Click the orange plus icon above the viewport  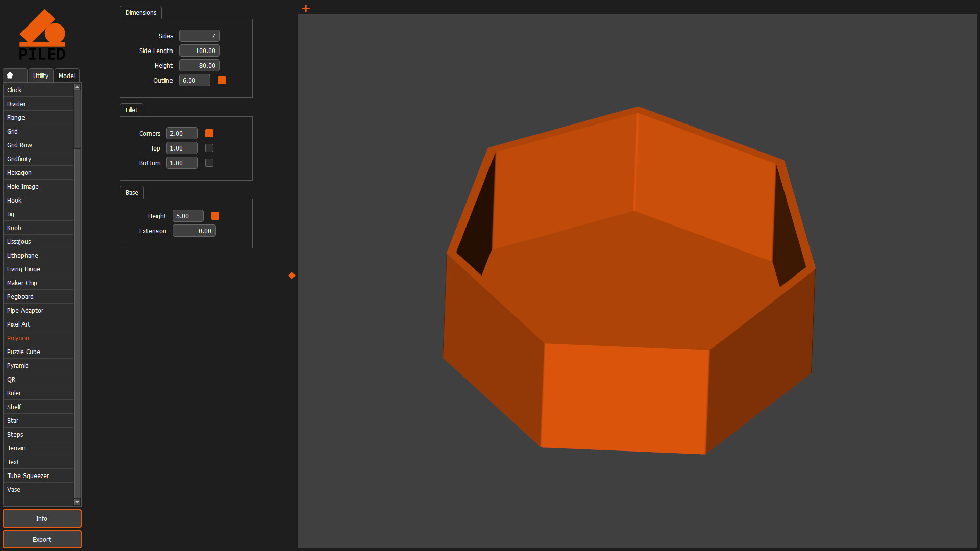(x=305, y=8)
